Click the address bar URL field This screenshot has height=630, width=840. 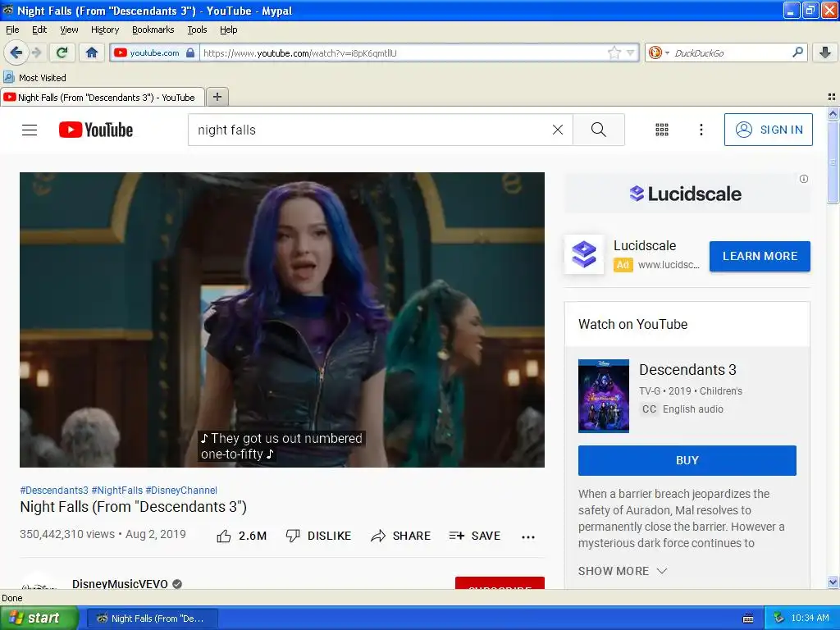click(402, 52)
